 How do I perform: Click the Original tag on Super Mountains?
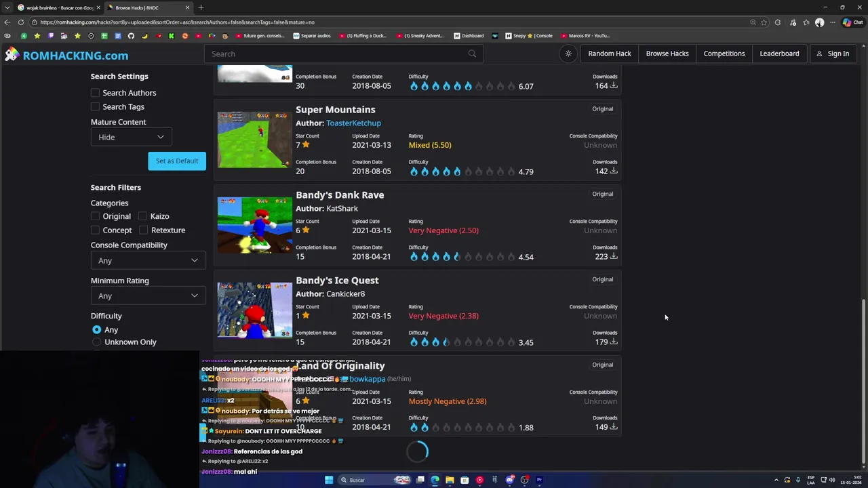602,108
